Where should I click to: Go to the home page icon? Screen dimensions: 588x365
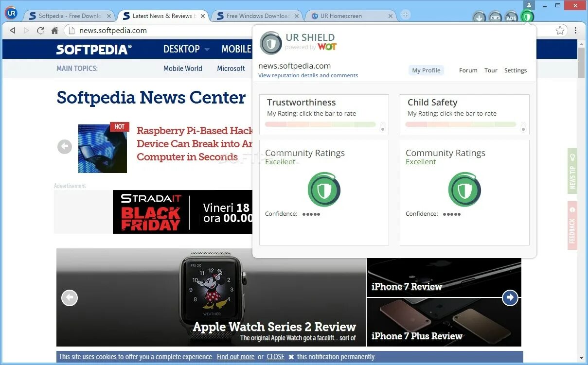pyautogui.click(x=54, y=30)
